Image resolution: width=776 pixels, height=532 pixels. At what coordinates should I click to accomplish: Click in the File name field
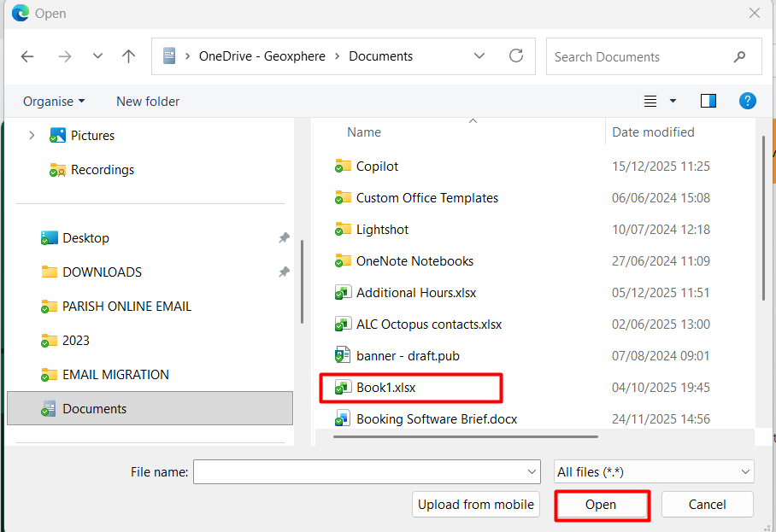coord(359,471)
